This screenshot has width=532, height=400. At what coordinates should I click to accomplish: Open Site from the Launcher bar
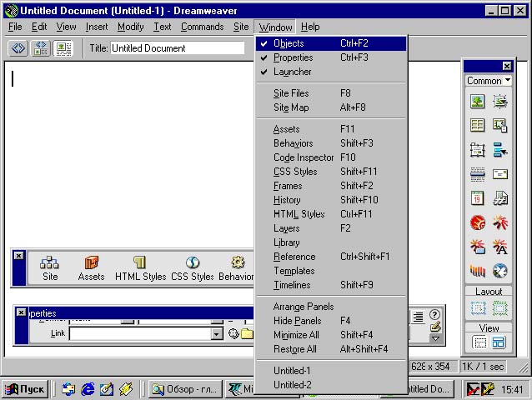[50, 268]
